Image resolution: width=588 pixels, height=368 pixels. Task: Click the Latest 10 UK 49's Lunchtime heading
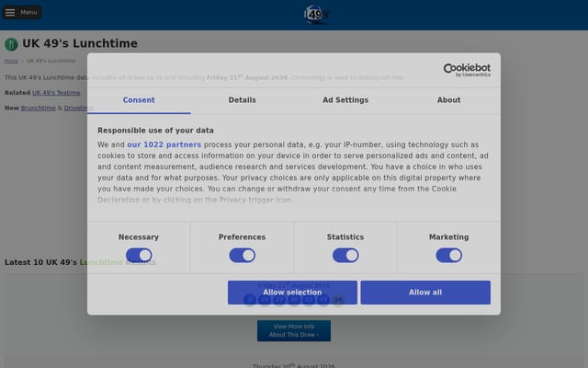tap(80, 262)
